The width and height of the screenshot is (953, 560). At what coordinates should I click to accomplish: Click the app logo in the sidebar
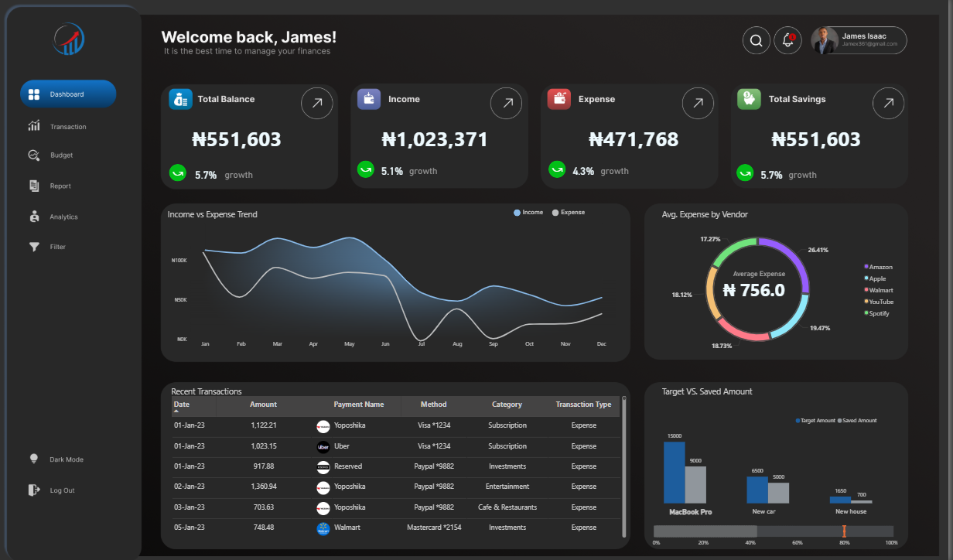pos(69,39)
